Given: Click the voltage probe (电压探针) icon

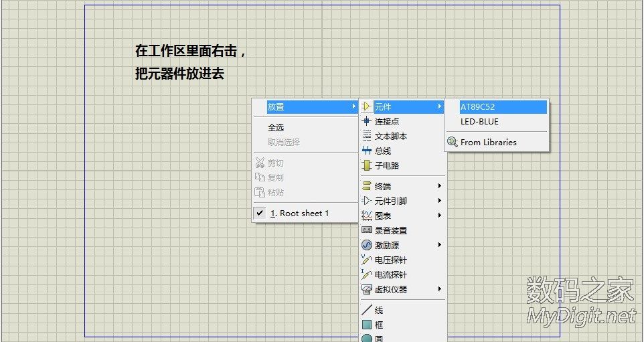Looking at the screenshot, I should click(x=366, y=260).
